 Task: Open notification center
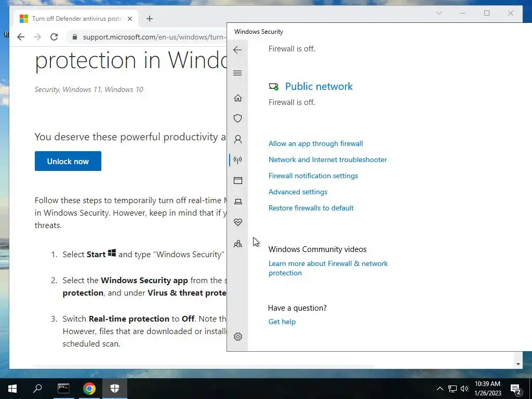pyautogui.click(x=516, y=389)
